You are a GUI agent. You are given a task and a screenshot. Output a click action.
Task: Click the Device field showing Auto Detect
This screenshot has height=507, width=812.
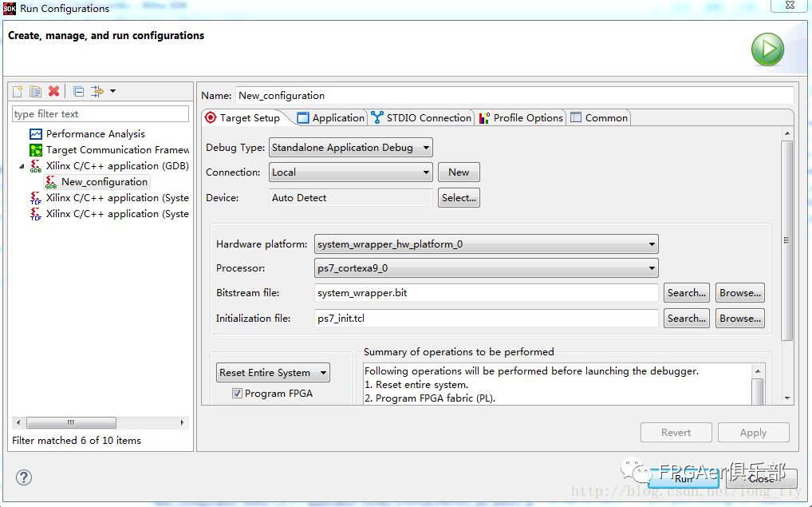pos(351,198)
